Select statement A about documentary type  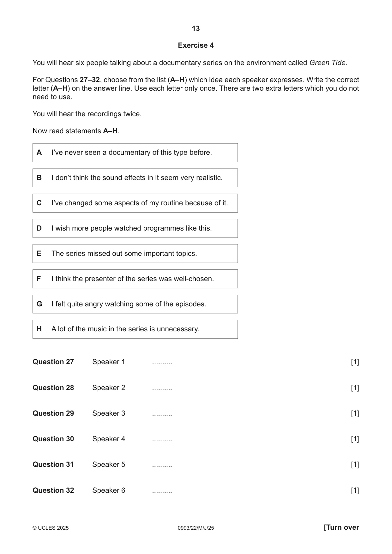pos(135,153)
